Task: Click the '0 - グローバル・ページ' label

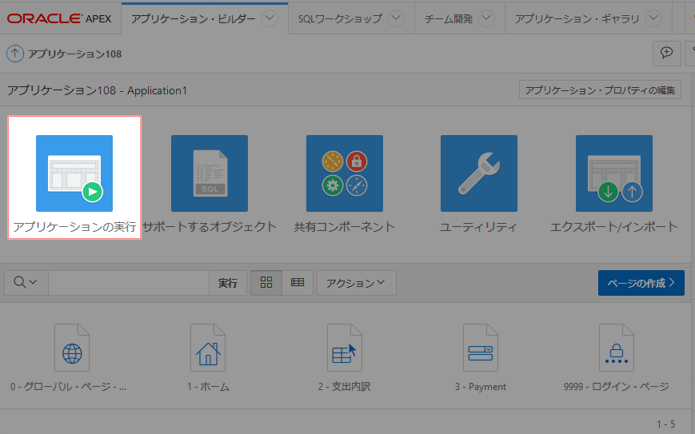Action: (x=68, y=387)
